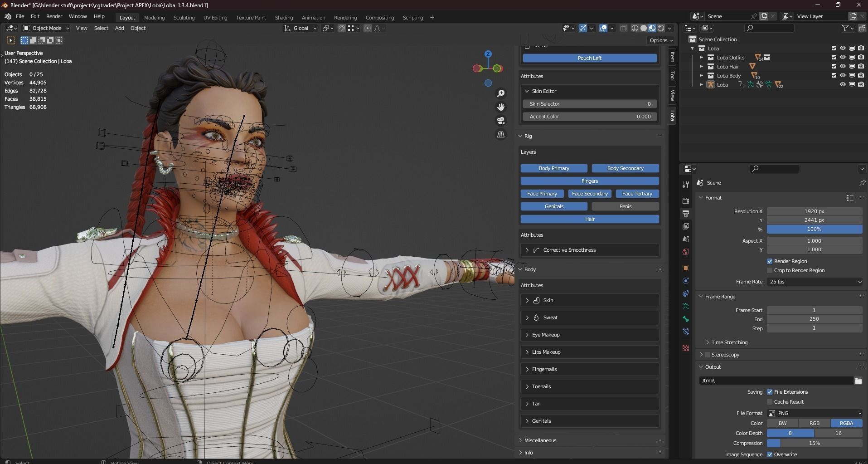Toggle Overwrite checkbox
Image resolution: width=868 pixels, height=464 pixels.
click(x=770, y=454)
